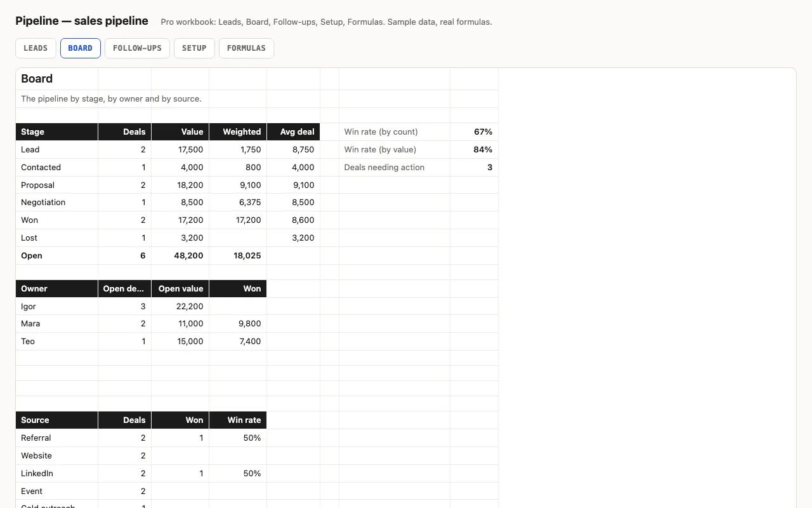Image resolution: width=812 pixels, height=508 pixels.
Task: Open the Leads tab
Action: [x=36, y=48]
